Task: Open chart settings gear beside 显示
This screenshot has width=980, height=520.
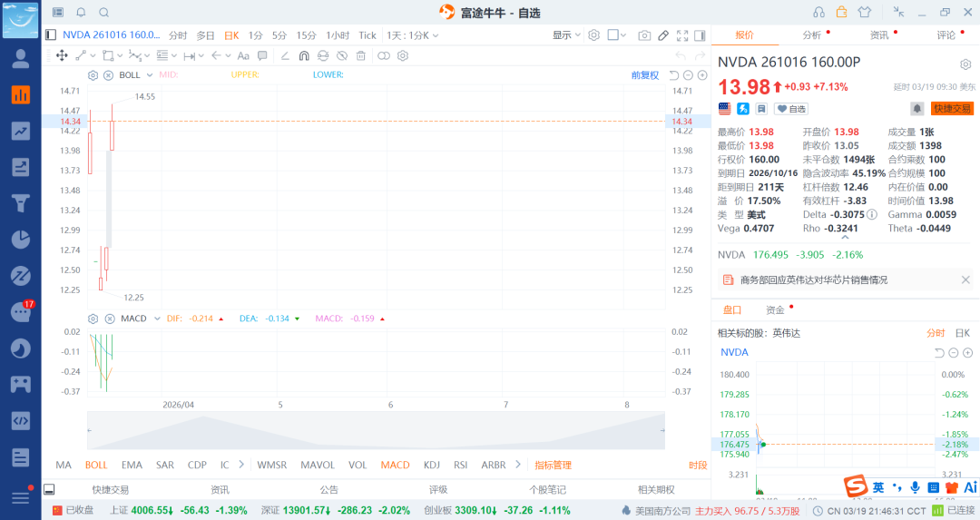Action: coord(593,35)
